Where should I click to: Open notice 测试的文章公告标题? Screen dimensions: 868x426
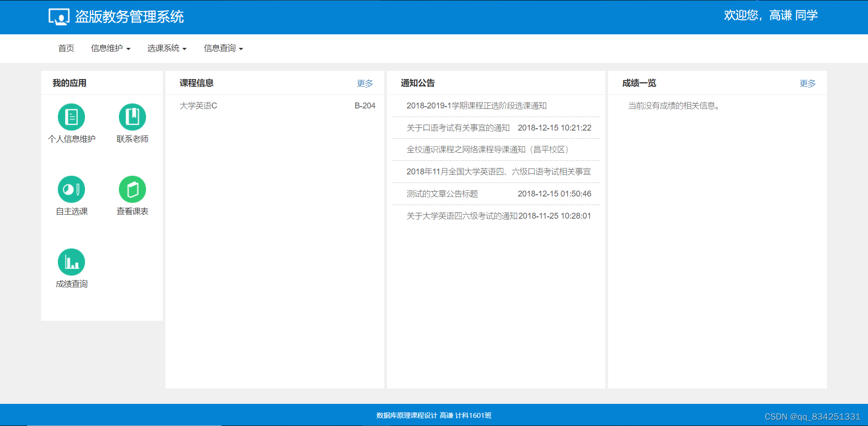pos(442,194)
